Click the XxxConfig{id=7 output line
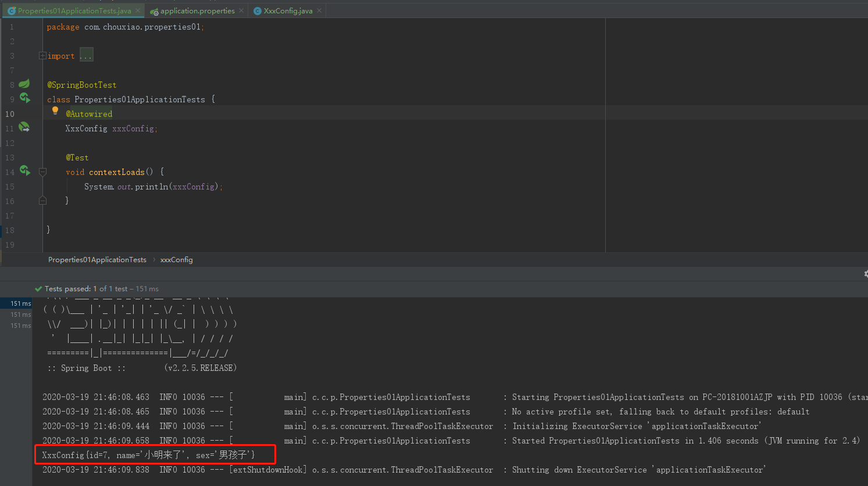868x486 pixels. click(x=148, y=455)
